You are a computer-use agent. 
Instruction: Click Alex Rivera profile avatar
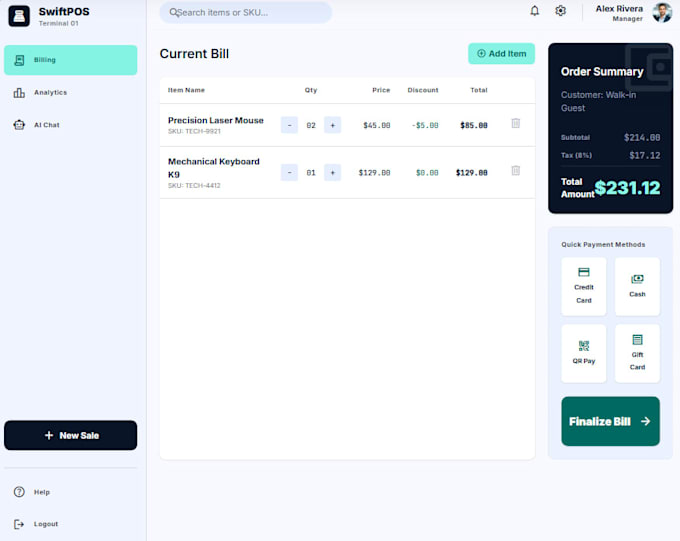662,12
